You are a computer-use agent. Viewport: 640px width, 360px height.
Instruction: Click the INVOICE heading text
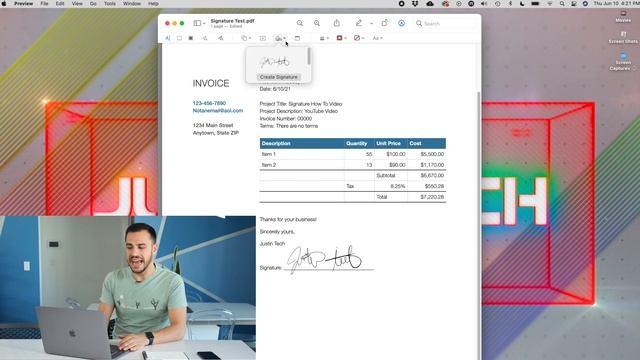click(x=211, y=83)
